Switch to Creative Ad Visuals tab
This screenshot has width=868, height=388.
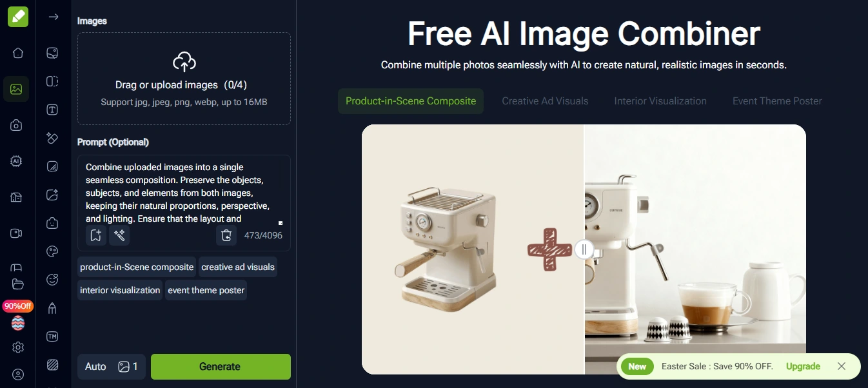click(545, 101)
